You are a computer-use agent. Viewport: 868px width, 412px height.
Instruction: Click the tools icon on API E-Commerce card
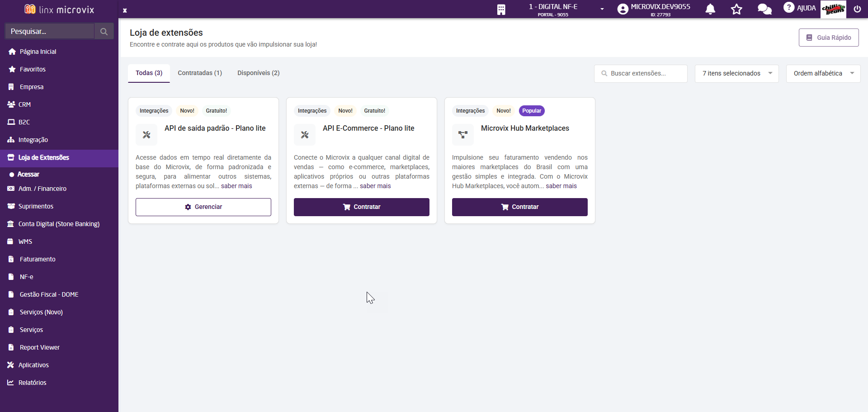[x=305, y=135]
